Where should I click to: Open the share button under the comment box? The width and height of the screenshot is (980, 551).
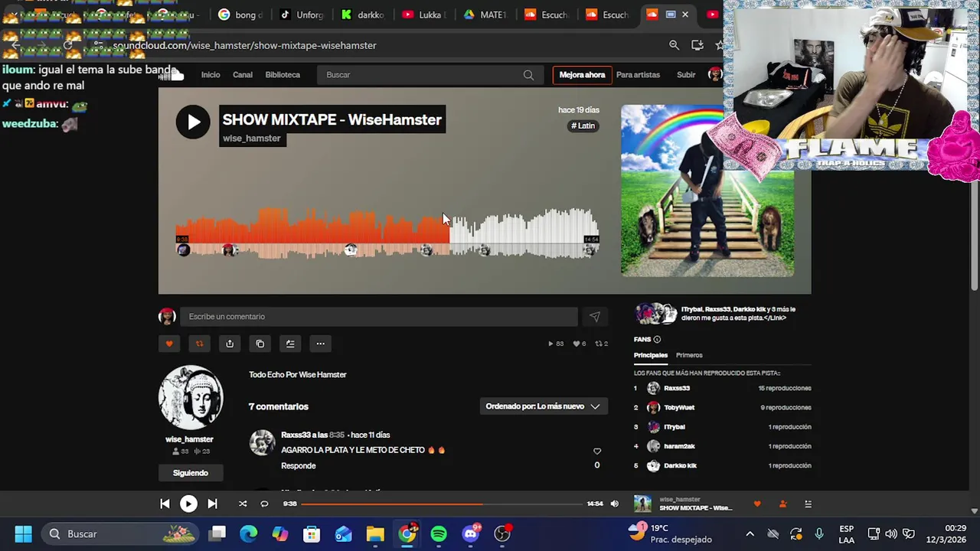(230, 344)
